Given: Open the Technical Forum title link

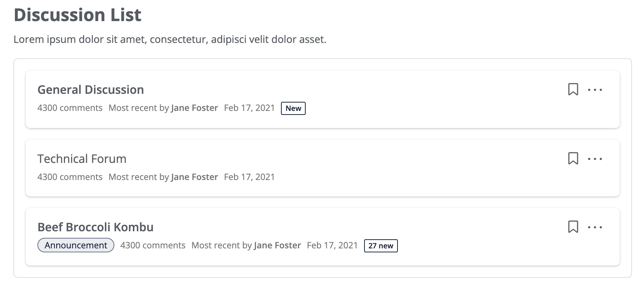Looking at the screenshot, I should click(82, 159).
